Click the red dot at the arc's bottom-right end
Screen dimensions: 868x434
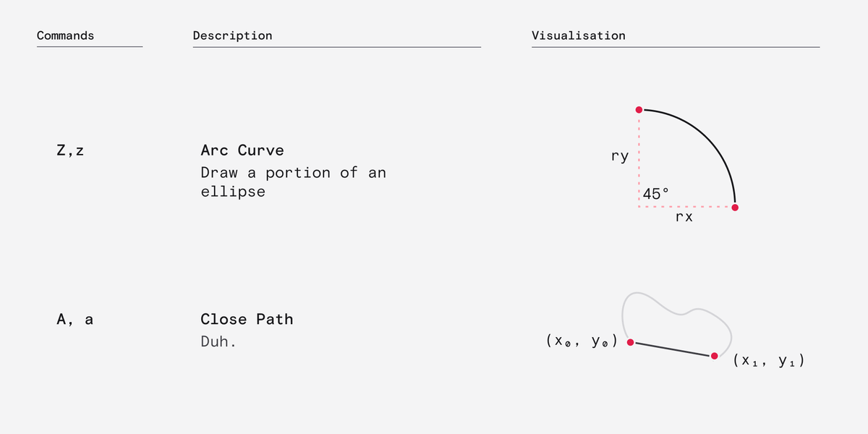point(735,208)
